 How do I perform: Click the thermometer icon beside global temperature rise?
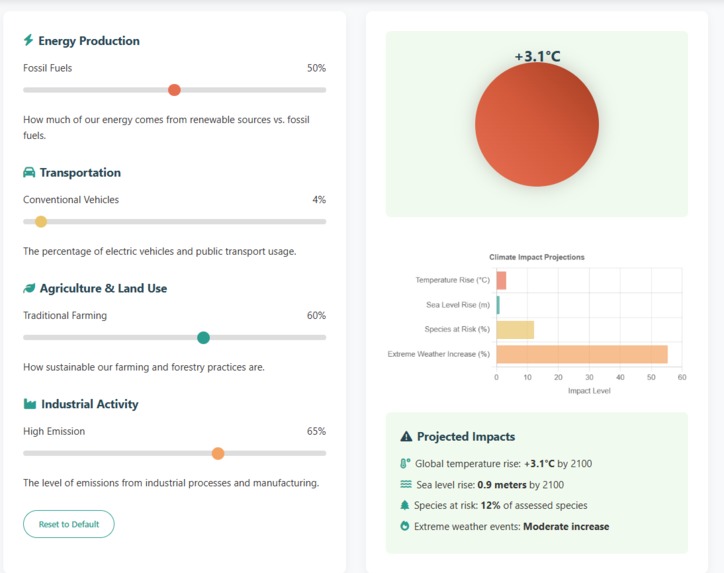405,463
